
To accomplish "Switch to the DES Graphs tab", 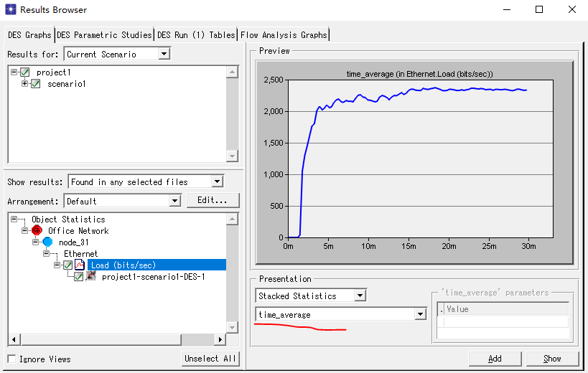I will click(x=29, y=35).
